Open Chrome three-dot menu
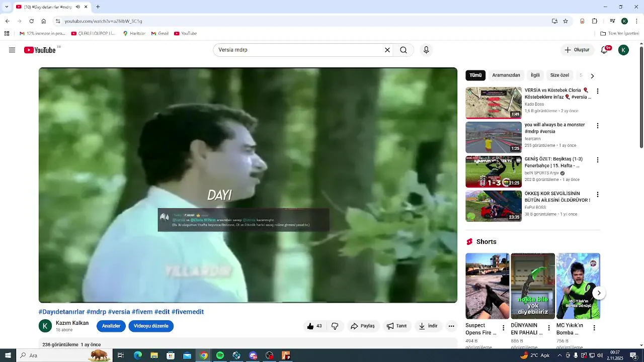 point(636,21)
